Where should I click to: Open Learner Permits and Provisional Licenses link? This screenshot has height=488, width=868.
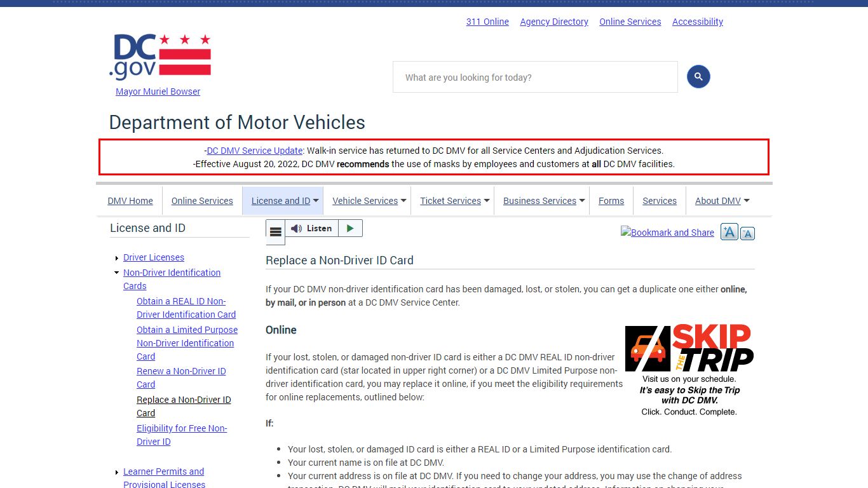click(x=164, y=478)
